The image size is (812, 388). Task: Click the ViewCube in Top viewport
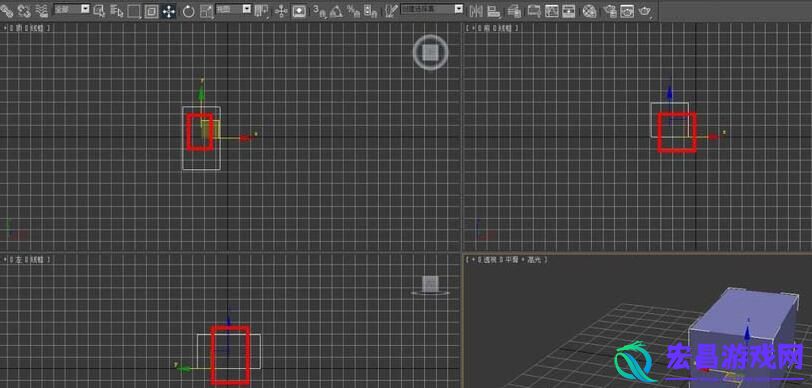point(430,52)
